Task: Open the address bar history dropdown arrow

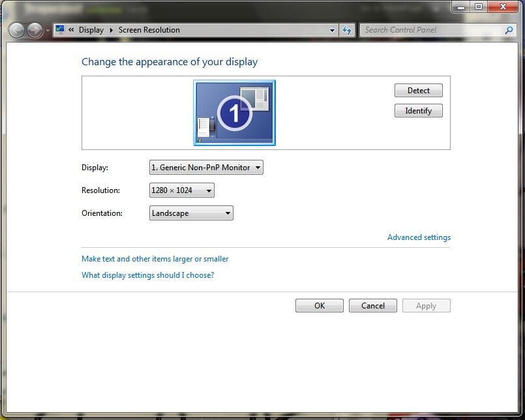Action: click(x=332, y=30)
